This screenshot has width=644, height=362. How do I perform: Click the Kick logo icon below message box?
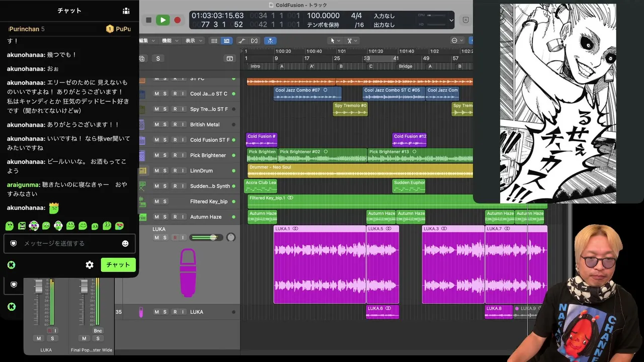click(11, 265)
